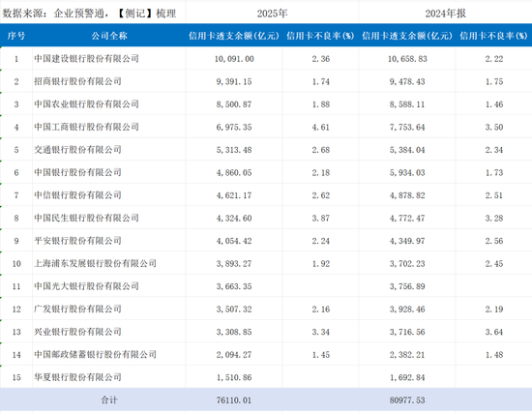The image size is (532, 413).
Task: Click the value 4,772.47
Action: (x=407, y=219)
